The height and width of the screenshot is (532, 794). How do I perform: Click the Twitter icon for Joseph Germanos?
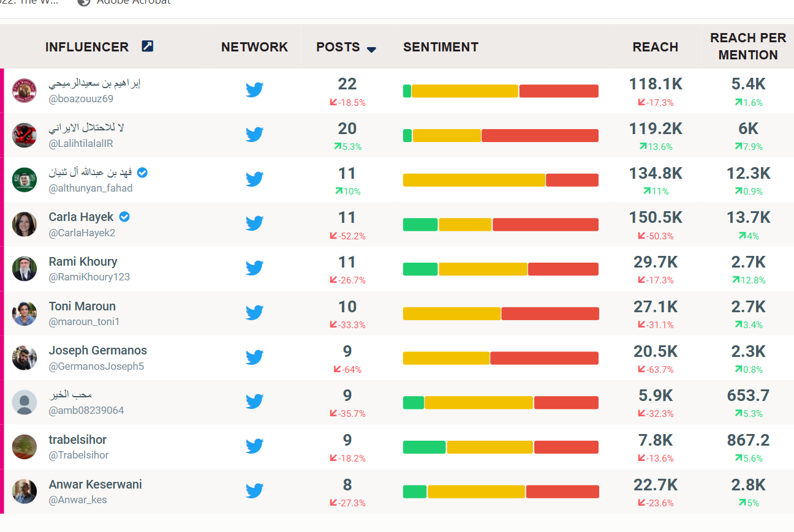pos(255,358)
